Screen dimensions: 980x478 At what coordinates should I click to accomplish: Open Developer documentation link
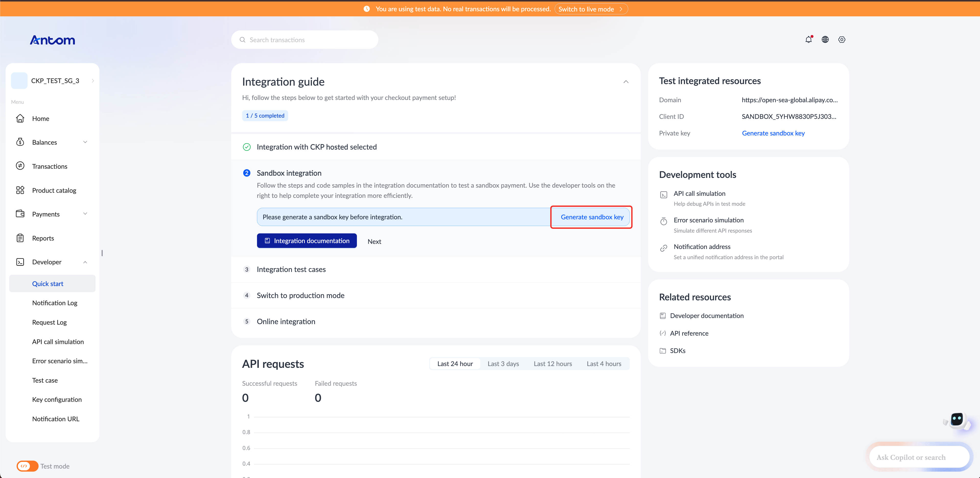(x=706, y=315)
